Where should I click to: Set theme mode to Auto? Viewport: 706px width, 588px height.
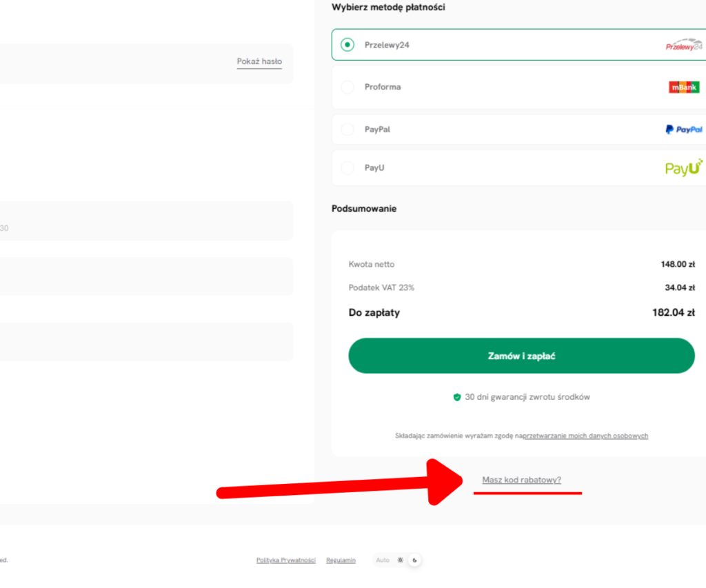point(382,560)
